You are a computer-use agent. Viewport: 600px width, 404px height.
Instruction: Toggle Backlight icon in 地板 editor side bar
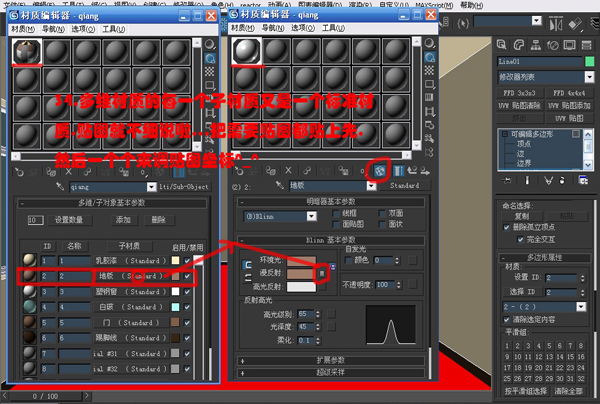[429, 57]
